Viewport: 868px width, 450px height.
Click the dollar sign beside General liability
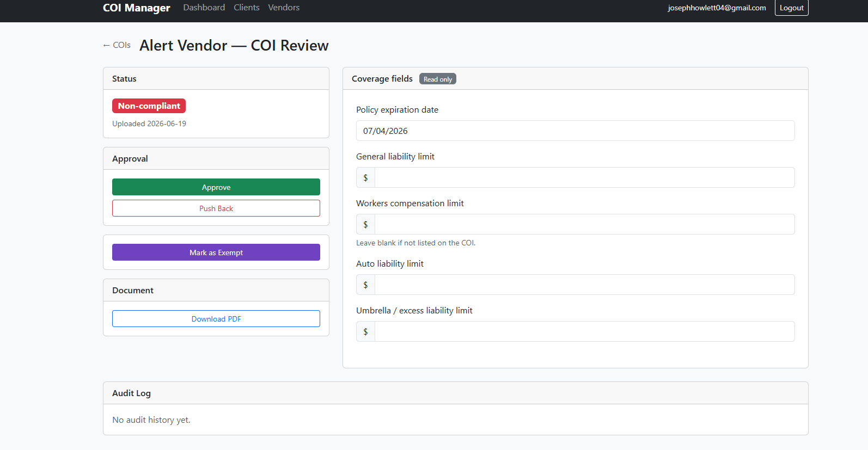[365, 177]
